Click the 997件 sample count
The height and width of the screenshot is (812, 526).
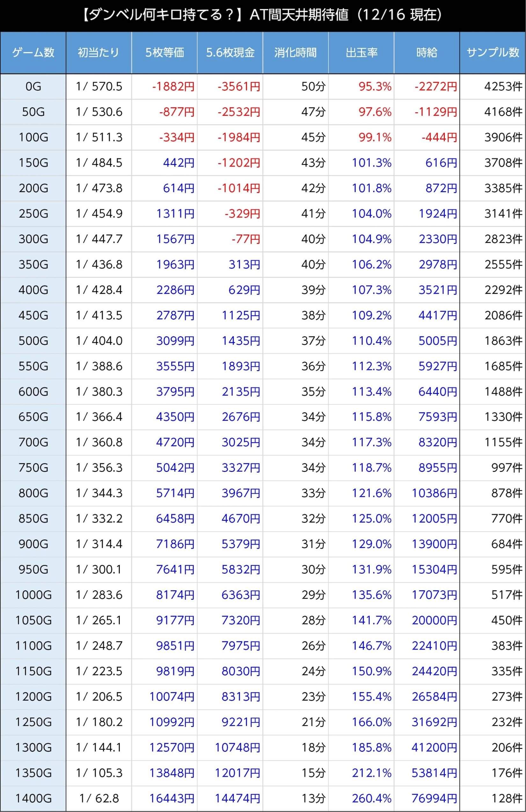click(507, 468)
